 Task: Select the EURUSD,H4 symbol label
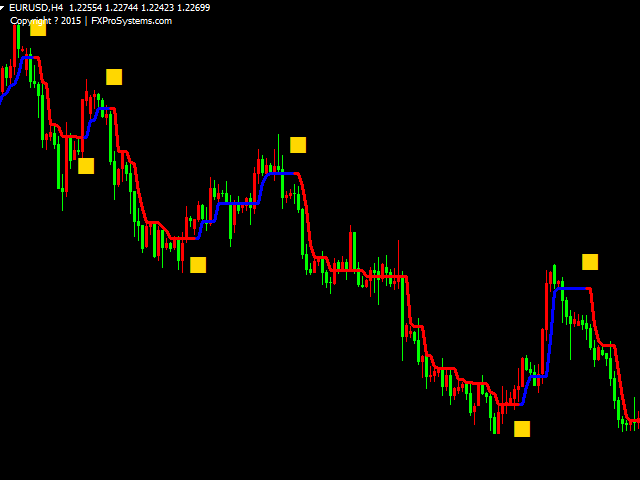[36, 8]
